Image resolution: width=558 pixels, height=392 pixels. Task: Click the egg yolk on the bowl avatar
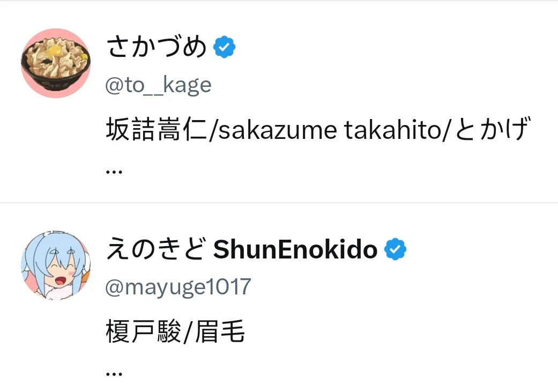[x=54, y=50]
